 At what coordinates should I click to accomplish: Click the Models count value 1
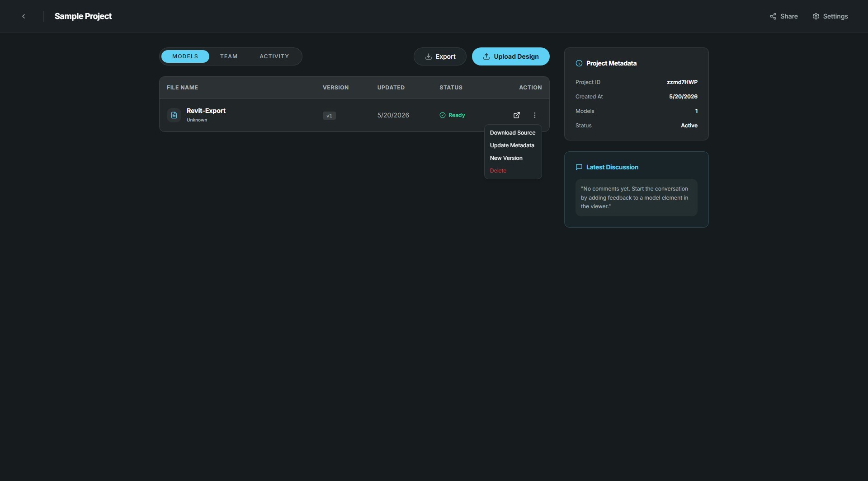[x=696, y=111]
